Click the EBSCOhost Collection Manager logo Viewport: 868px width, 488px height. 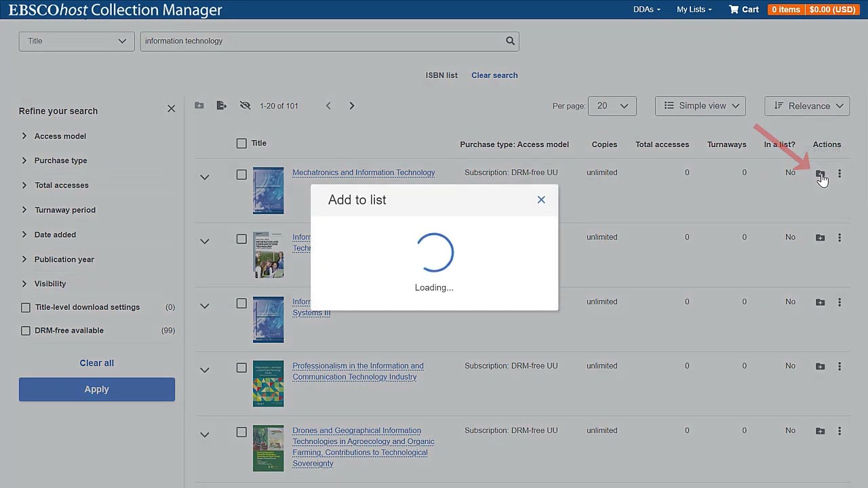115,9
